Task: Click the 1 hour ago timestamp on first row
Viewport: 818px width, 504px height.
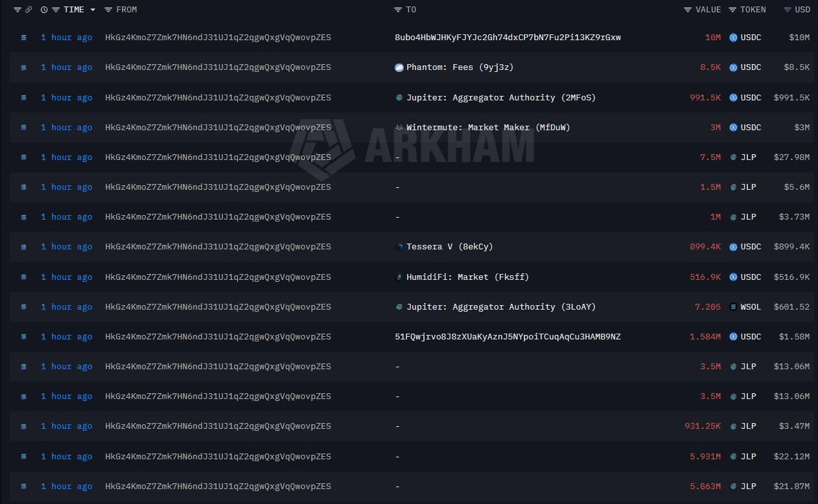Action: click(x=66, y=37)
